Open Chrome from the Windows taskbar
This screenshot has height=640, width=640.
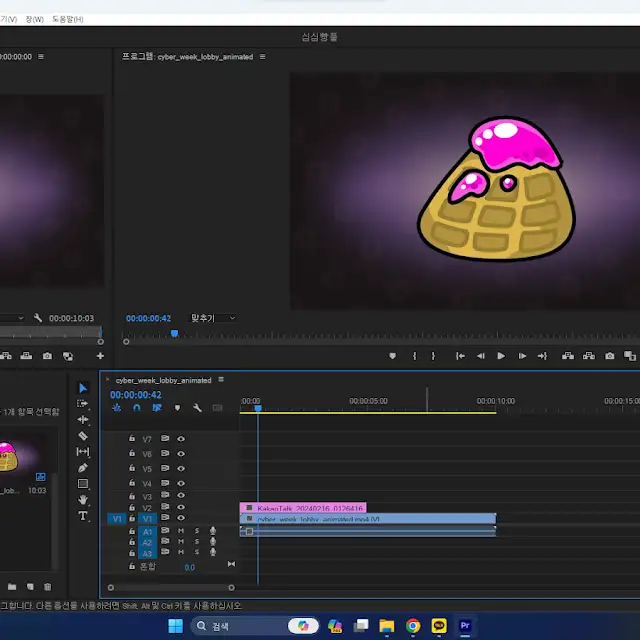[413, 626]
